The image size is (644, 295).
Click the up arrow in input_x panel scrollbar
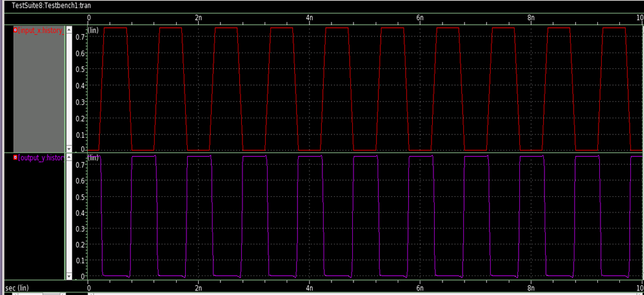pyautogui.click(x=69, y=30)
